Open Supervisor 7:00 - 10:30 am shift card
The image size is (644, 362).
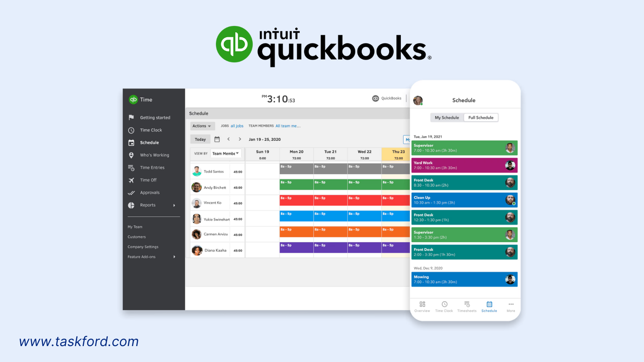tap(465, 148)
